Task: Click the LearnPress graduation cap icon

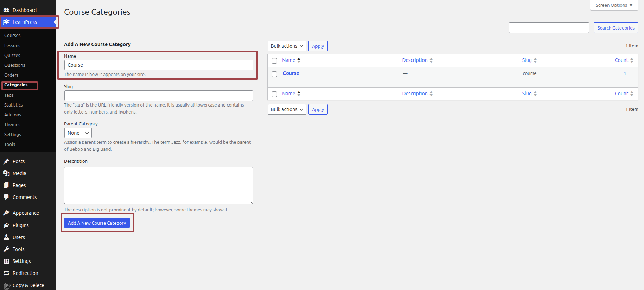Action: pyautogui.click(x=6, y=22)
